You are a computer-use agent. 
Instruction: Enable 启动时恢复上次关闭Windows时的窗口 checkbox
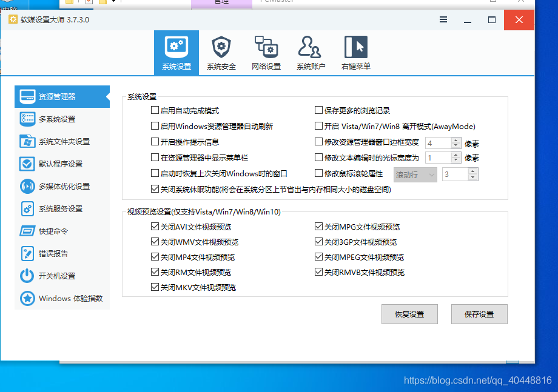155,173
